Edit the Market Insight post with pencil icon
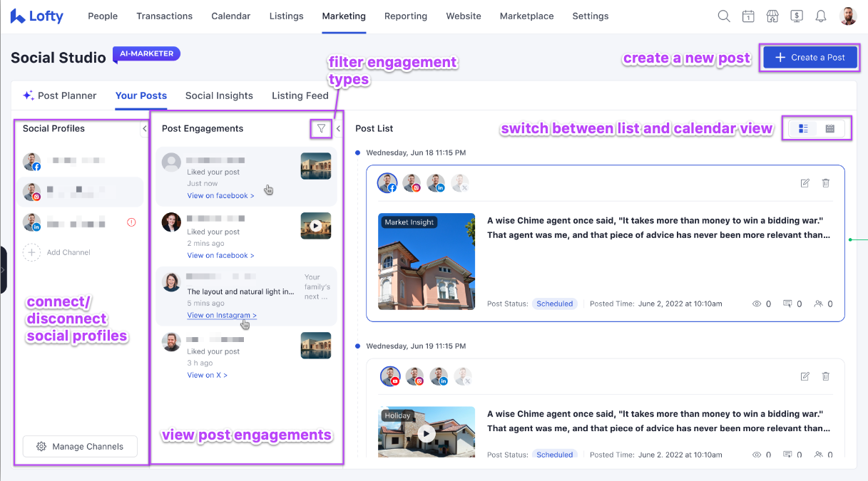The height and width of the screenshot is (481, 868). [x=805, y=183]
